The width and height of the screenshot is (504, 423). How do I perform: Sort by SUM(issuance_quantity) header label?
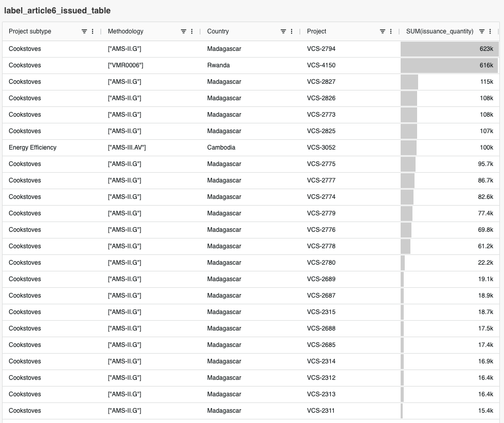coord(440,31)
